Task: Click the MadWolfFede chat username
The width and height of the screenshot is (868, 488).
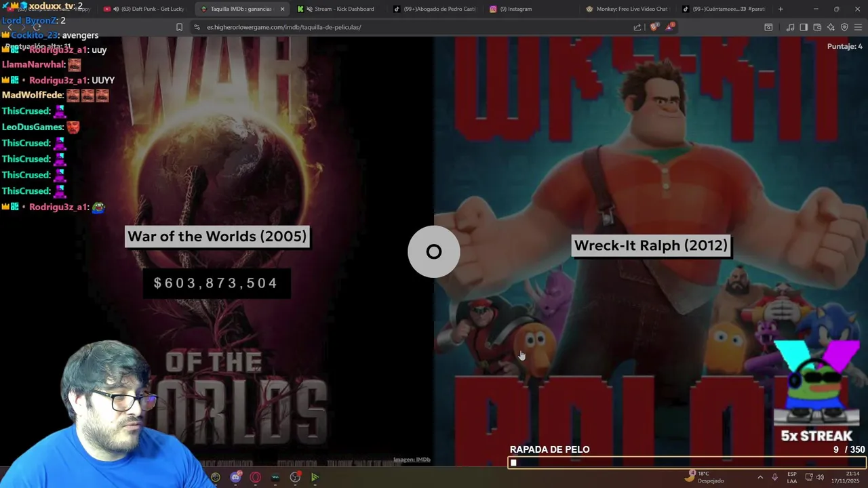Action: [x=33, y=96]
